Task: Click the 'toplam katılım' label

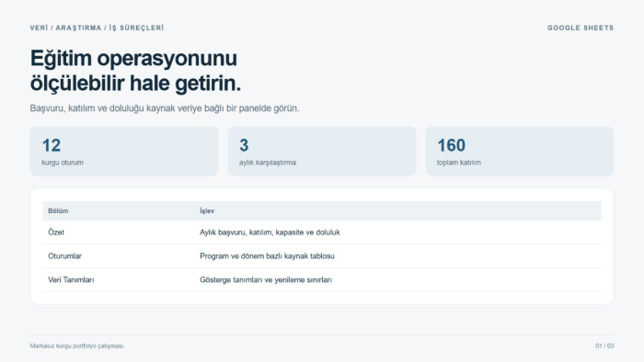Action: point(459,163)
